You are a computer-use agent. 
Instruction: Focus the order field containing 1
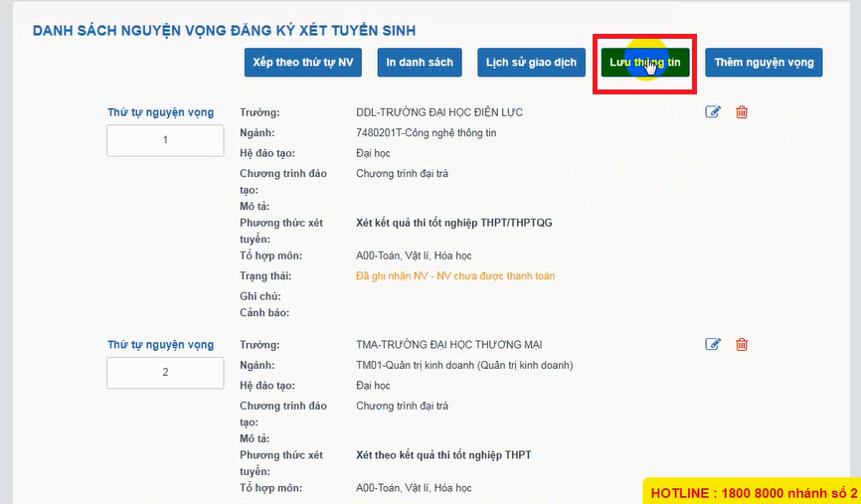pyautogui.click(x=165, y=141)
